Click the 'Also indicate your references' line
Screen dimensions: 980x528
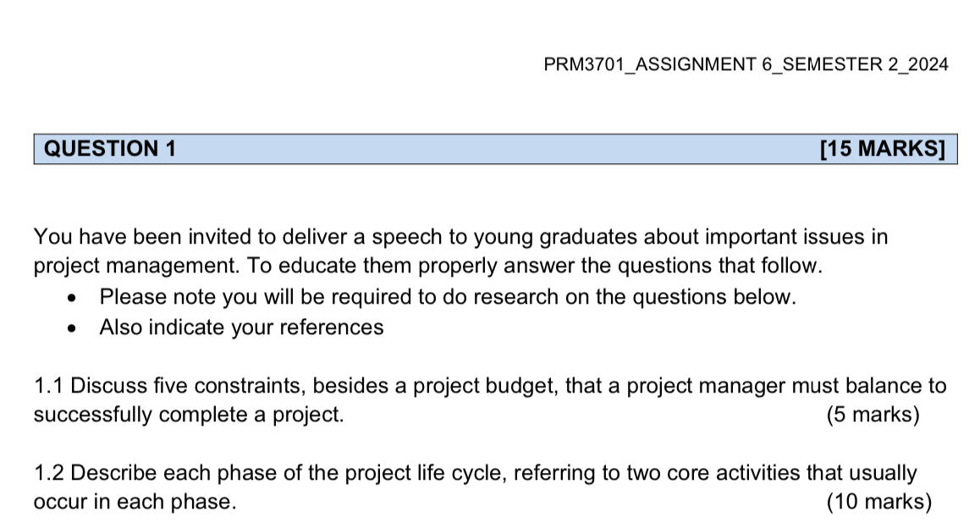click(x=241, y=327)
